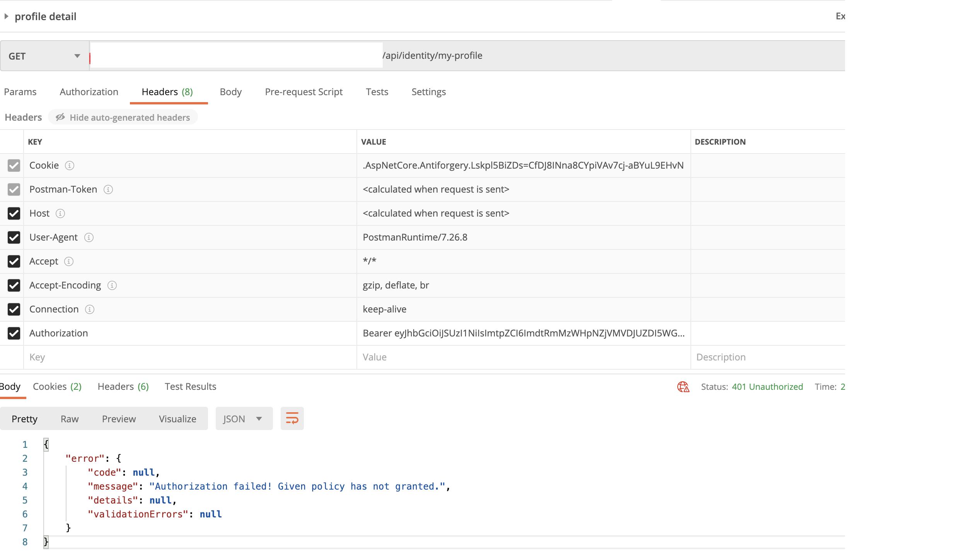Viewport: 980px width, 553px height.
Task: Open the response Cookies tab
Action: tap(57, 387)
